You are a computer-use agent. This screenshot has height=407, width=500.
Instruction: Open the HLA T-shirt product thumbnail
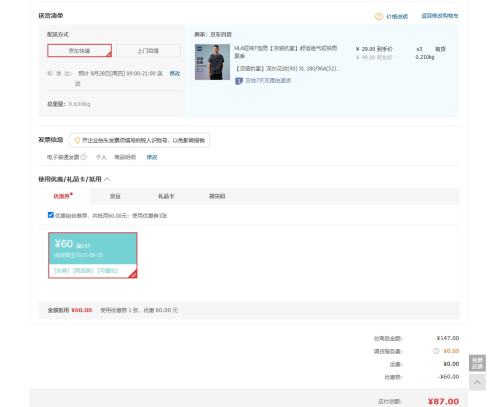[212, 62]
